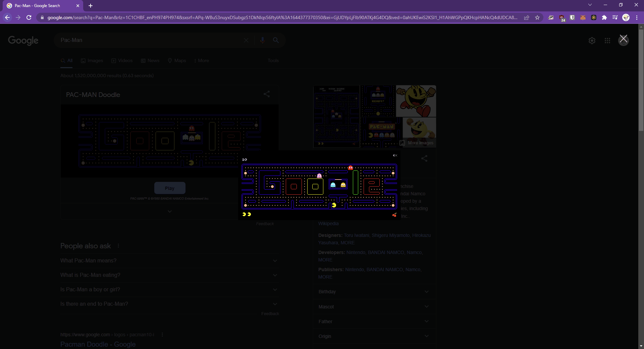Mute the Pac-Man game sound
The width and height of the screenshot is (644, 349).
(395, 155)
